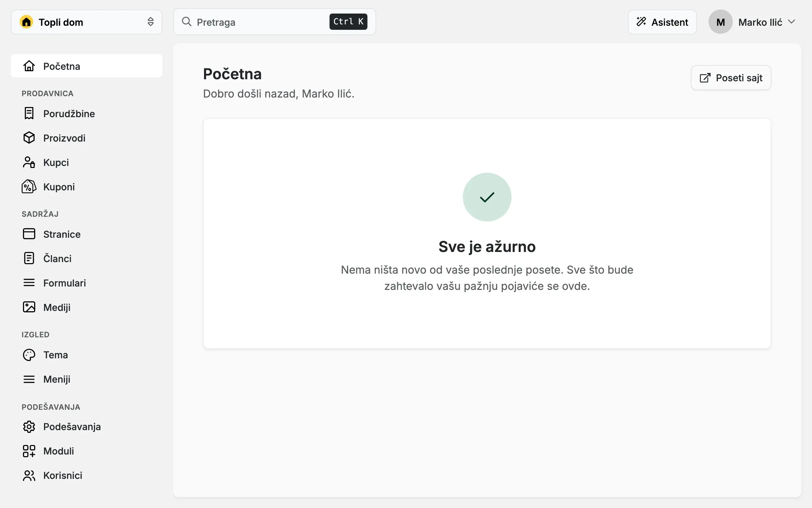Click the external link icon in Poseti sajt
812x508 pixels.
[x=705, y=78]
